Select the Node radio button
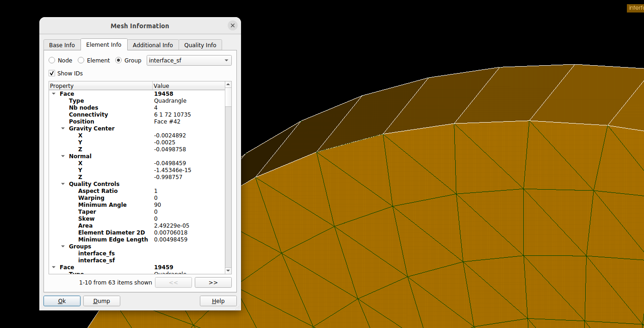The width and height of the screenshot is (644, 328). pos(52,61)
